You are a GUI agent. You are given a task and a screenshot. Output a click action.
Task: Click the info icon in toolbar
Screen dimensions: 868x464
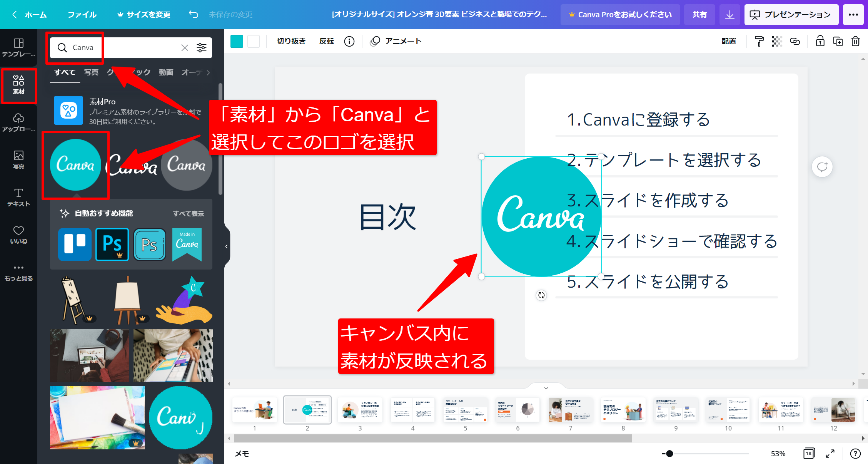coord(349,41)
